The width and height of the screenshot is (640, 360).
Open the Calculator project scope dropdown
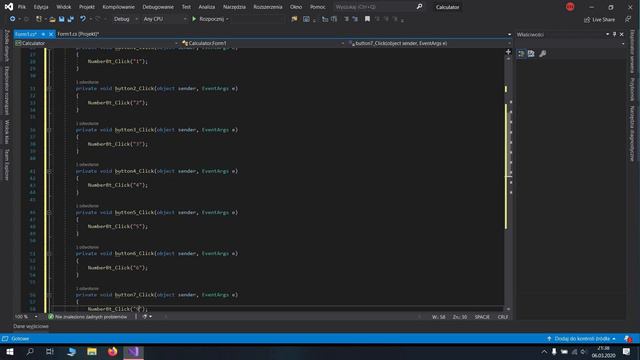click(96, 43)
